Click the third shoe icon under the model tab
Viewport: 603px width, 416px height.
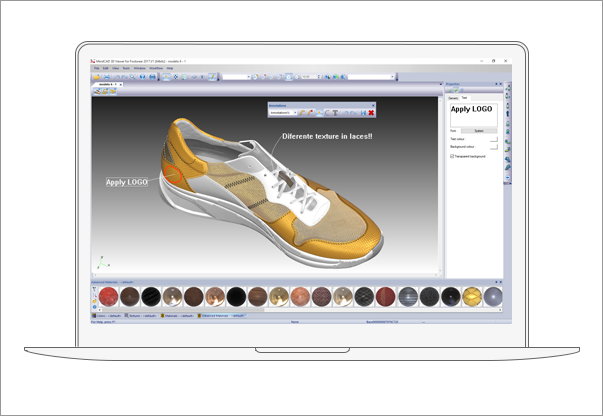click(113, 91)
